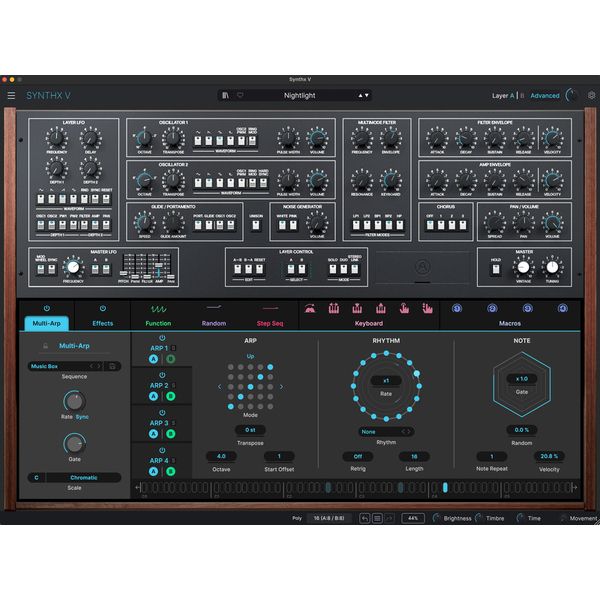Select the fifth Keyboard hand icon

tap(404, 308)
